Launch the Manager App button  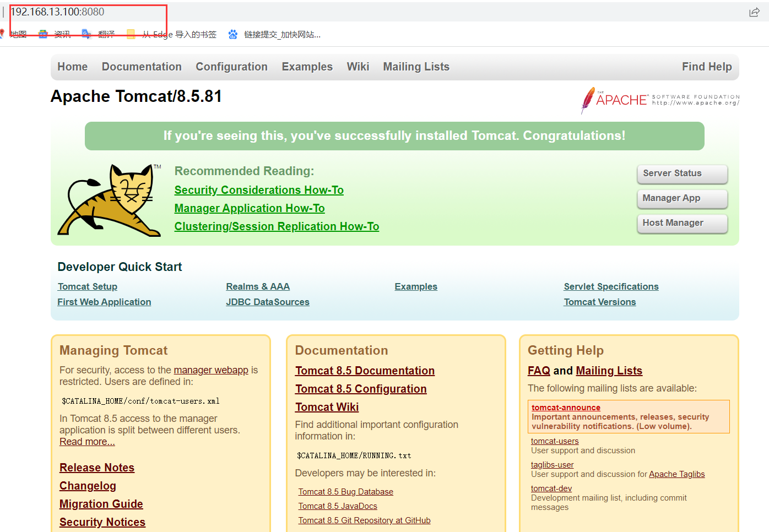pos(682,198)
